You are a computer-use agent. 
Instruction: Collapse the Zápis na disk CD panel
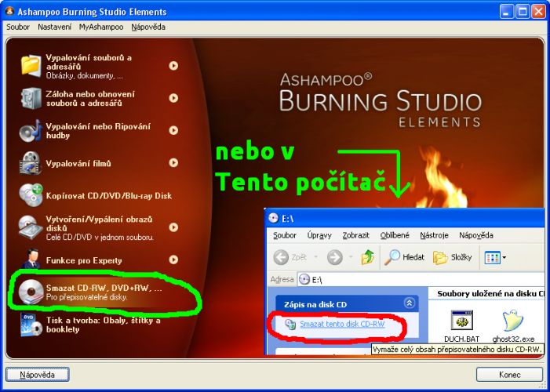(x=409, y=303)
